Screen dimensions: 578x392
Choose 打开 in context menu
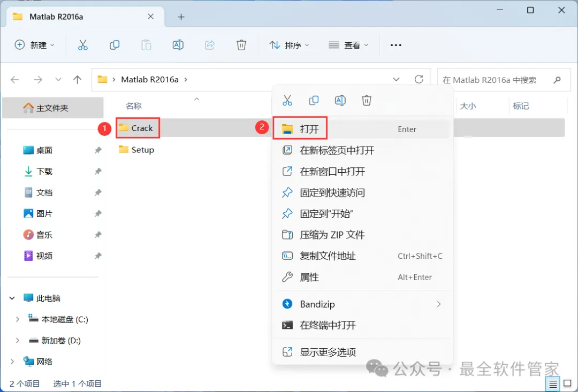(361, 129)
